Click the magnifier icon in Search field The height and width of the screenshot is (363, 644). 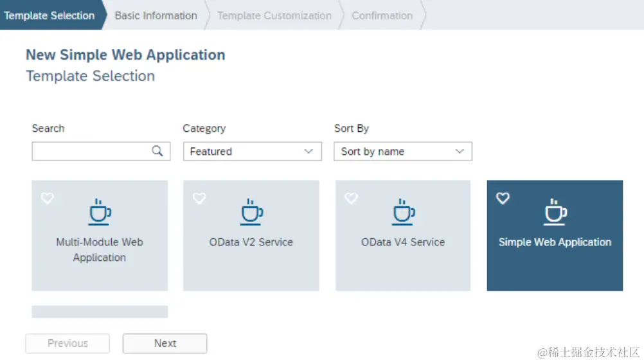(x=157, y=151)
